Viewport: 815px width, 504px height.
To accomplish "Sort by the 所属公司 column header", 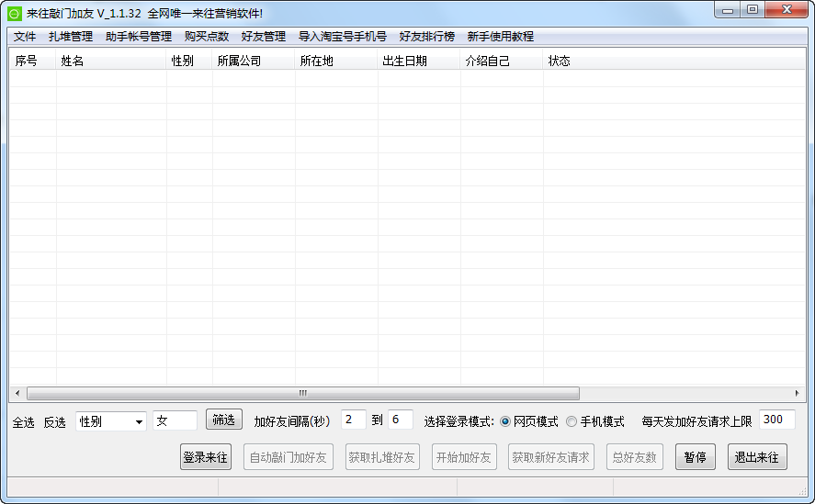I will 254,61.
